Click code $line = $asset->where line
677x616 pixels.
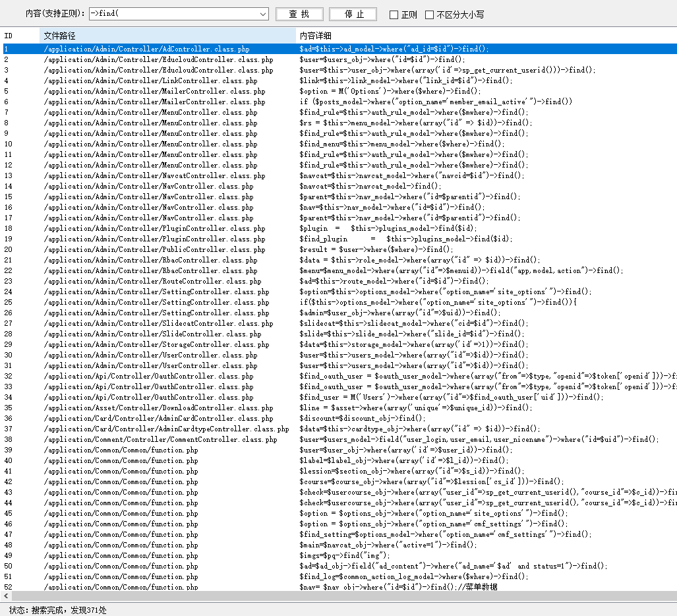click(x=415, y=408)
